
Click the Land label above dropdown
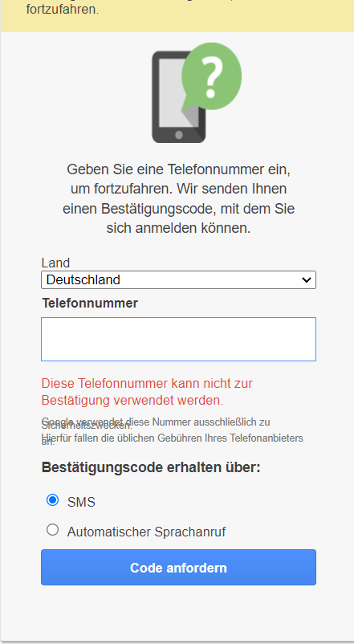coord(56,263)
